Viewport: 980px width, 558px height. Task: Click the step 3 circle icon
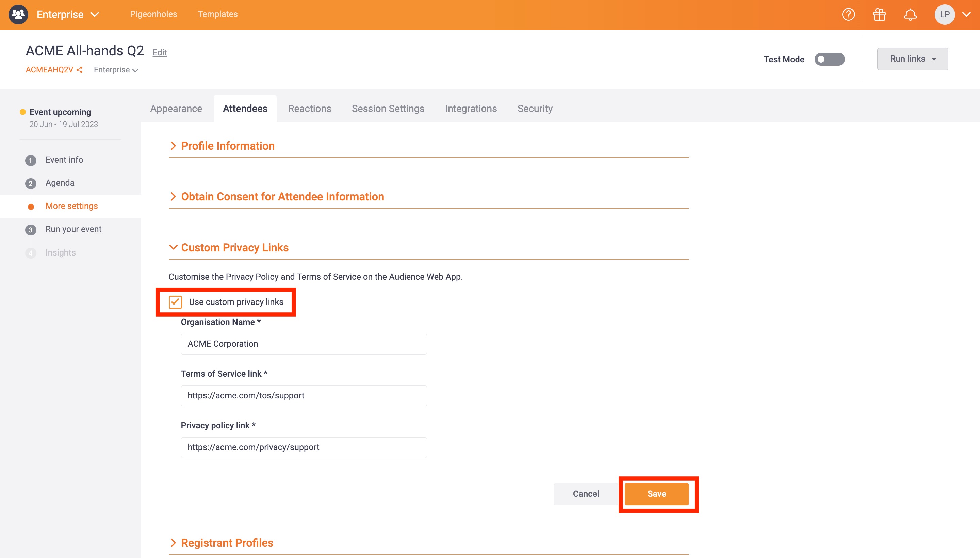click(31, 230)
